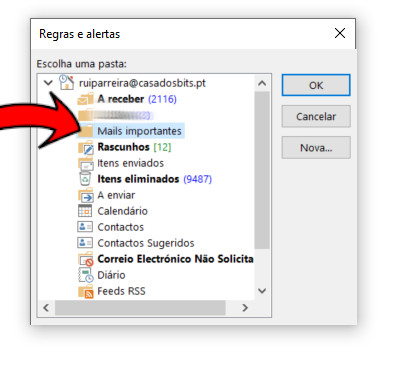Screen dimensions: 400x384
Task: Select the junk mail blocked folder icon
Action: [x=86, y=260]
